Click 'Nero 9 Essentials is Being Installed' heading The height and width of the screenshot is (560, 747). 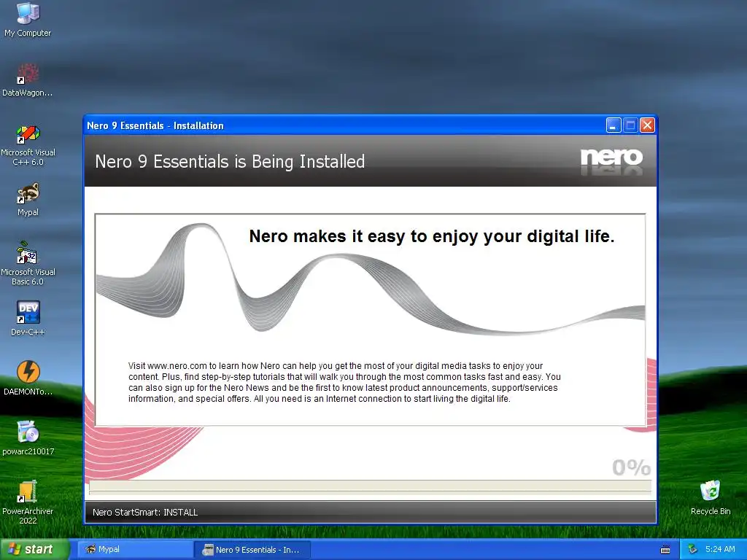(x=230, y=161)
